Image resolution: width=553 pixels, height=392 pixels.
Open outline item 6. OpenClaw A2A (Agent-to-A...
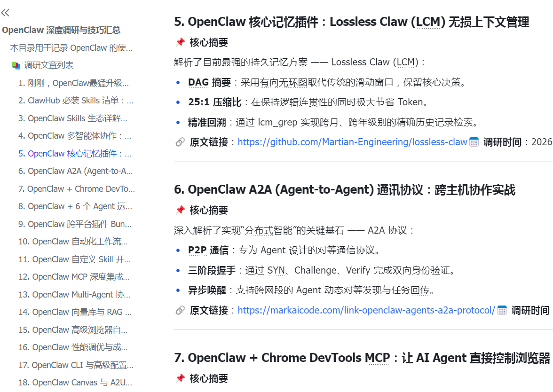coord(75,171)
